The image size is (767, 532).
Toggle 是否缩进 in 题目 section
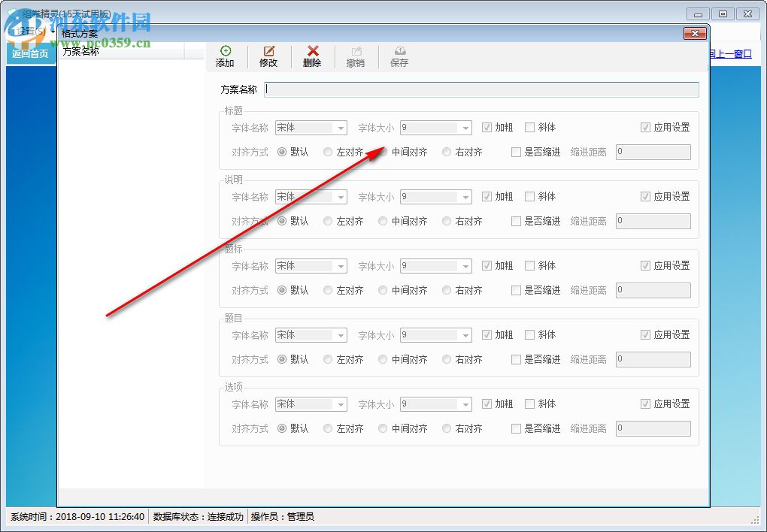click(516, 359)
